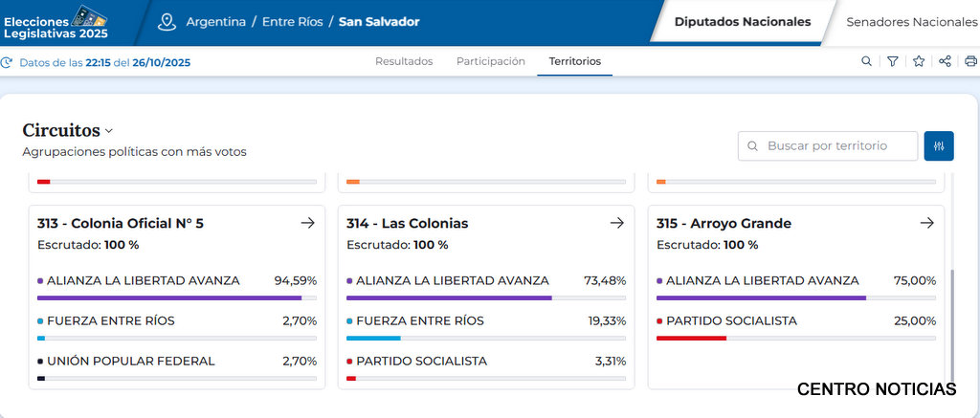
Task: Click the print icon
Action: click(x=970, y=61)
